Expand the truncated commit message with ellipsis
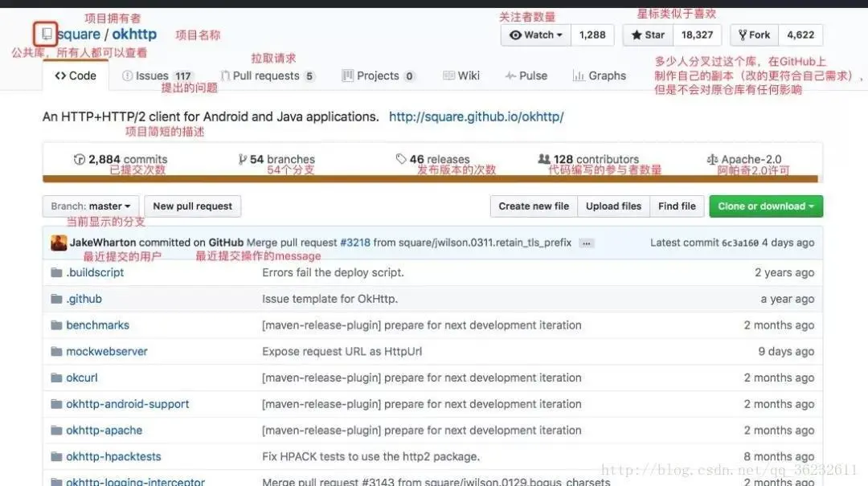Viewport: 868px width, 486px height. [x=586, y=242]
